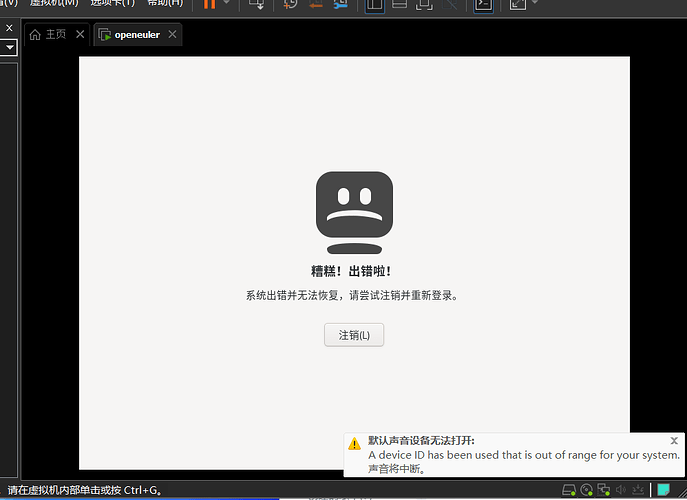Image resolution: width=687 pixels, height=500 pixels.
Task: Click the 注销(L) logout button
Action: tap(354, 335)
